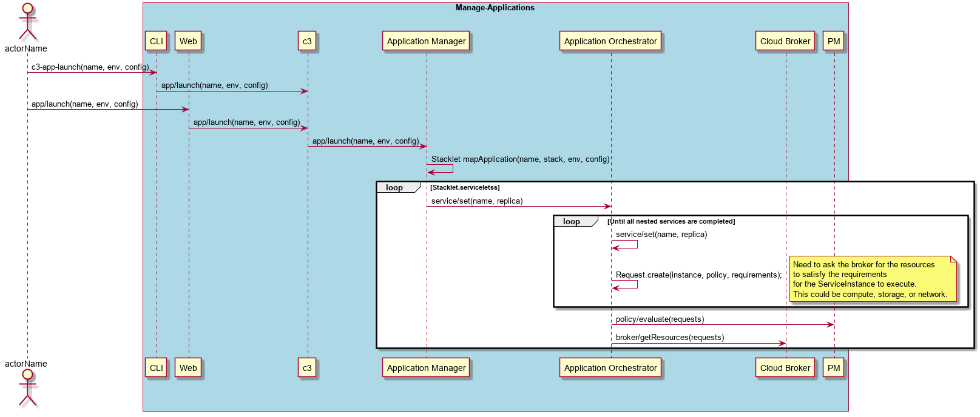Click the actorName stick figure at bottom

pos(27,388)
